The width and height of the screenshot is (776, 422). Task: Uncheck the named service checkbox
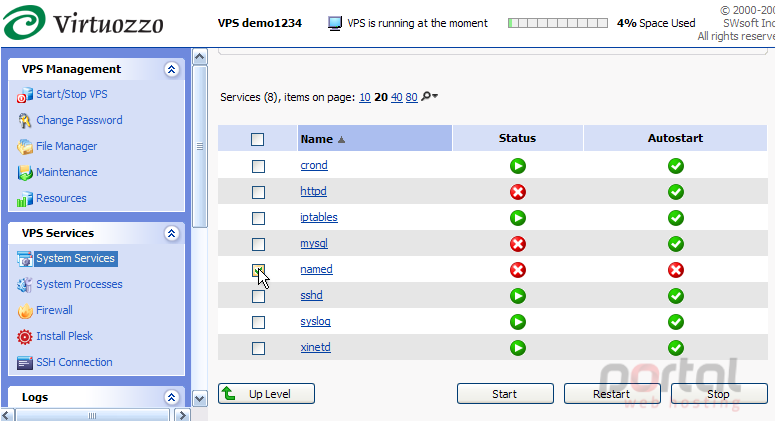click(258, 270)
